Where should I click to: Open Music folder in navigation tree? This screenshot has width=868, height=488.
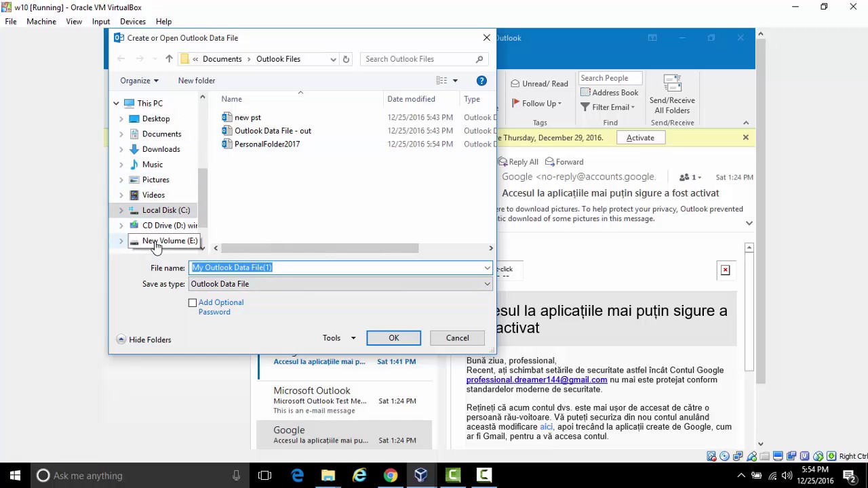pyautogui.click(x=153, y=164)
